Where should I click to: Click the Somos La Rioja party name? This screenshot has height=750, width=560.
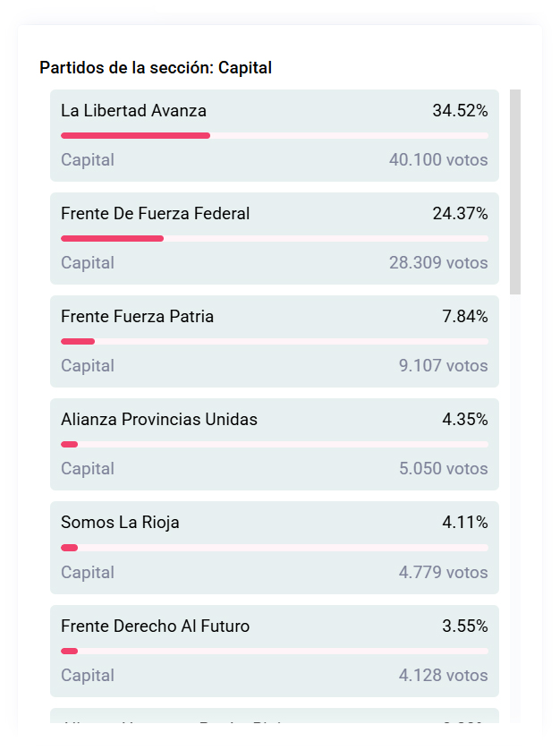pyautogui.click(x=120, y=522)
